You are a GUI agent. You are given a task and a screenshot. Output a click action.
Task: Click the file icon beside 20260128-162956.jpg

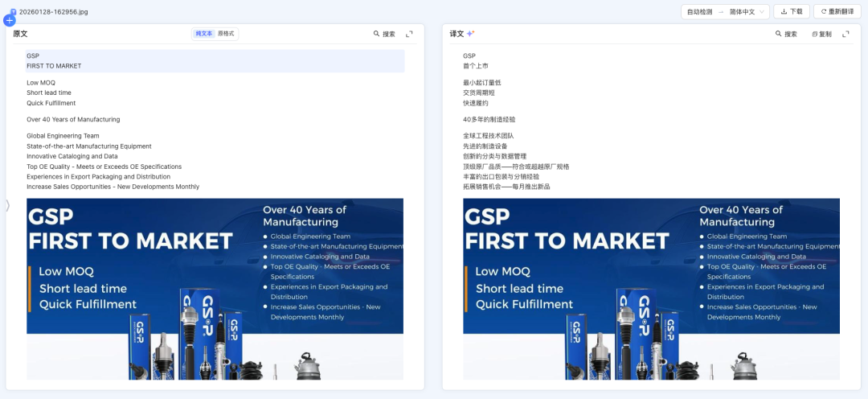point(14,11)
